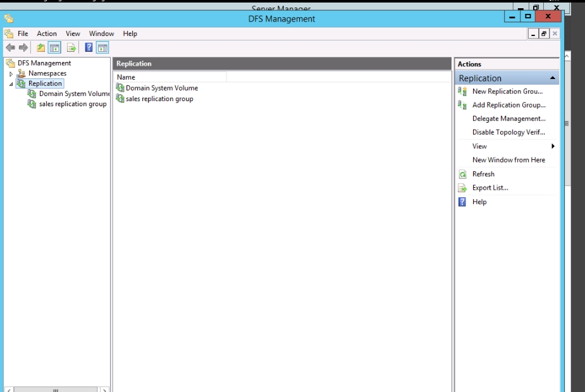Click the Up One Level folder icon
The width and height of the screenshot is (585, 392).
click(x=40, y=47)
